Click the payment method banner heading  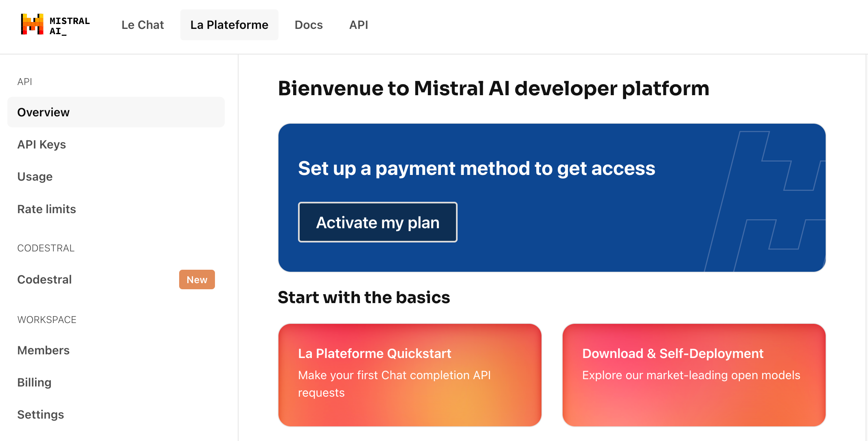click(x=477, y=168)
